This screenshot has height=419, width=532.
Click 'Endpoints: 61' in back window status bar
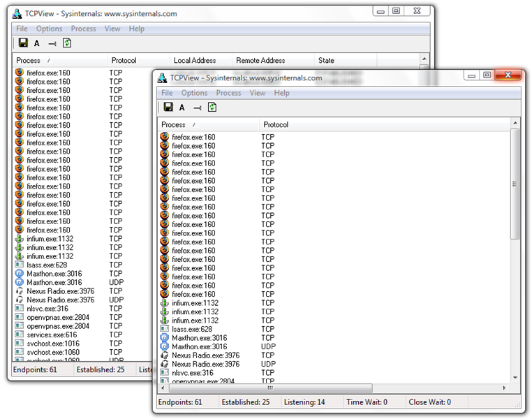coord(35,369)
